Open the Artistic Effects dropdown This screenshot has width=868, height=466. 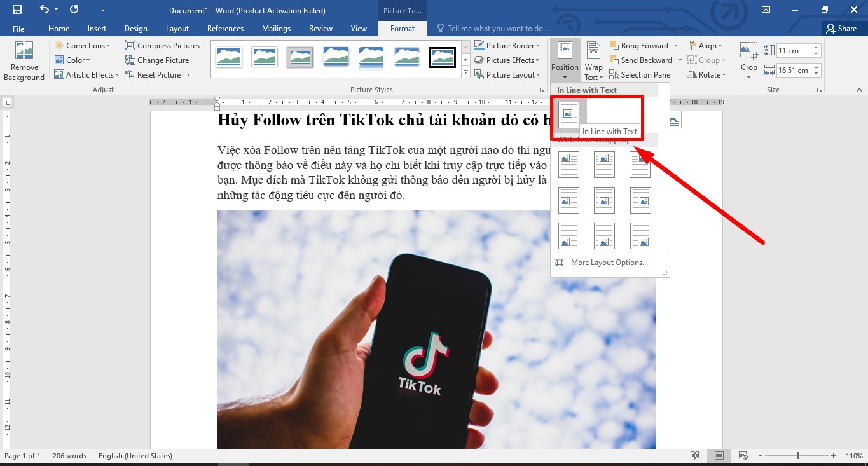[87, 75]
